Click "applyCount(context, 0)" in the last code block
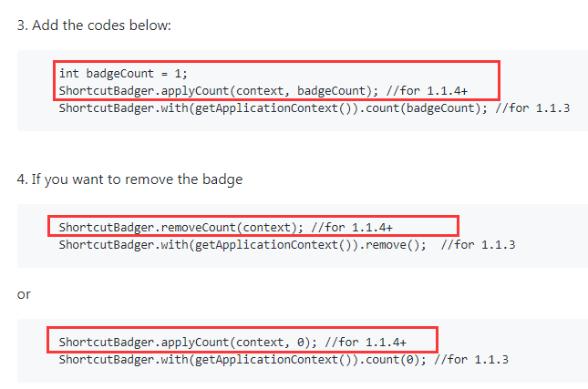The image size is (588, 389). (x=239, y=343)
